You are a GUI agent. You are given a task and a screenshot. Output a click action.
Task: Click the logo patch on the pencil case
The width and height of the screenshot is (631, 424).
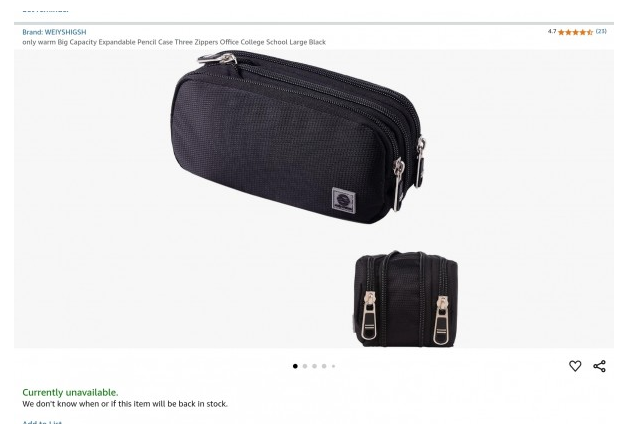pyautogui.click(x=343, y=200)
